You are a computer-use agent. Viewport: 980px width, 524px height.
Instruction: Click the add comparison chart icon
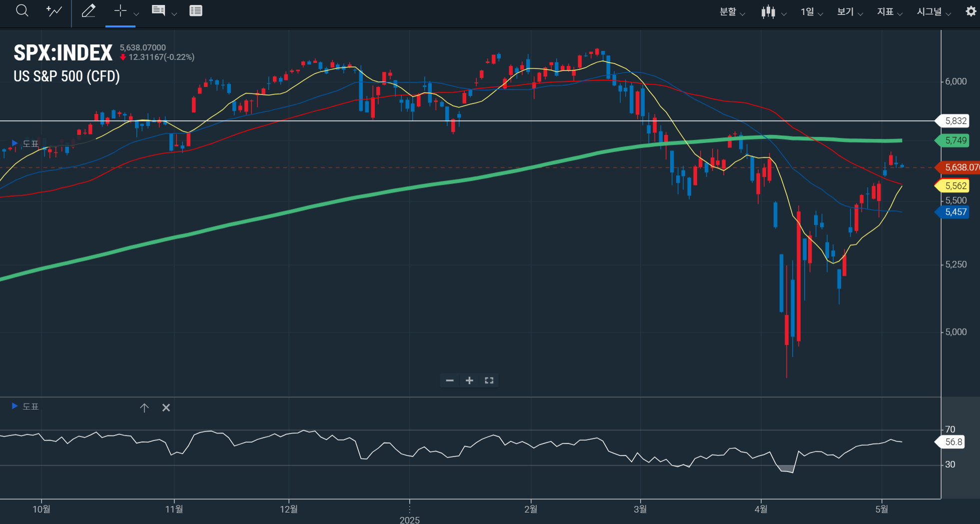(54, 10)
